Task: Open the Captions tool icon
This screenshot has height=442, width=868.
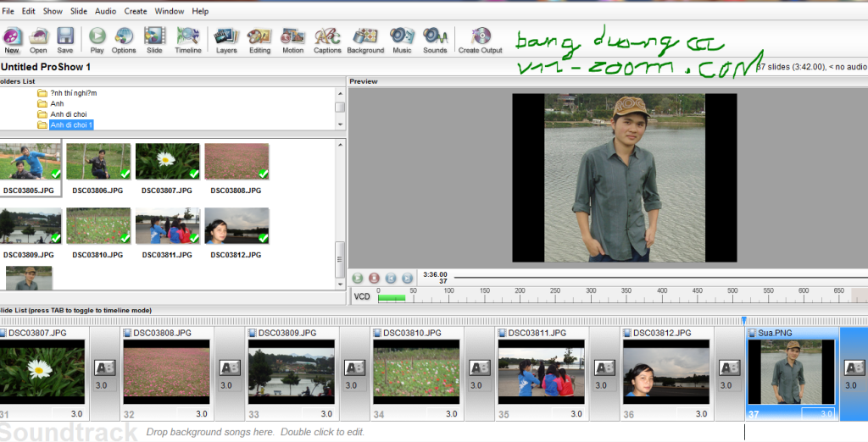Action: coord(327,38)
